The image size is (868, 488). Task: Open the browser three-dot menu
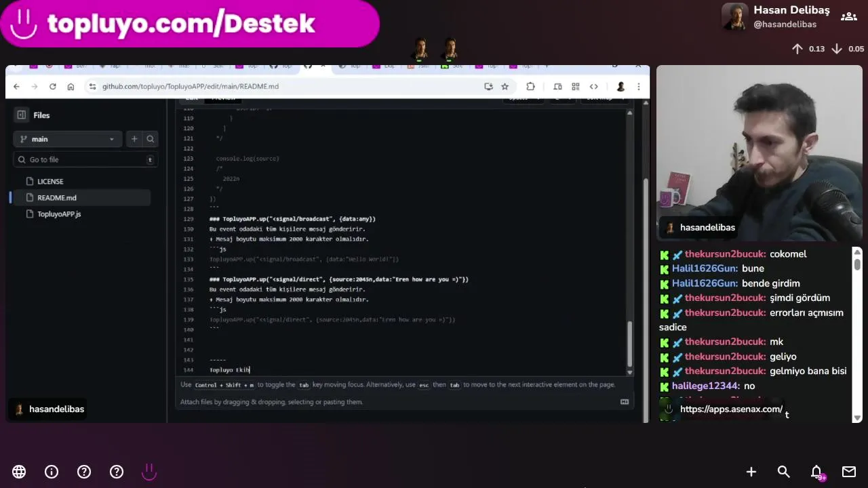click(638, 86)
